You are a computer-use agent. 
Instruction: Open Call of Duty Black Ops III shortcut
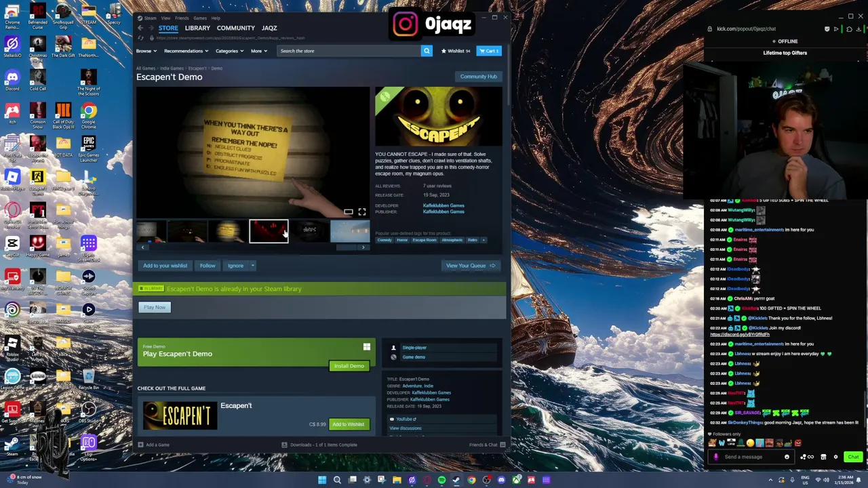pos(63,116)
